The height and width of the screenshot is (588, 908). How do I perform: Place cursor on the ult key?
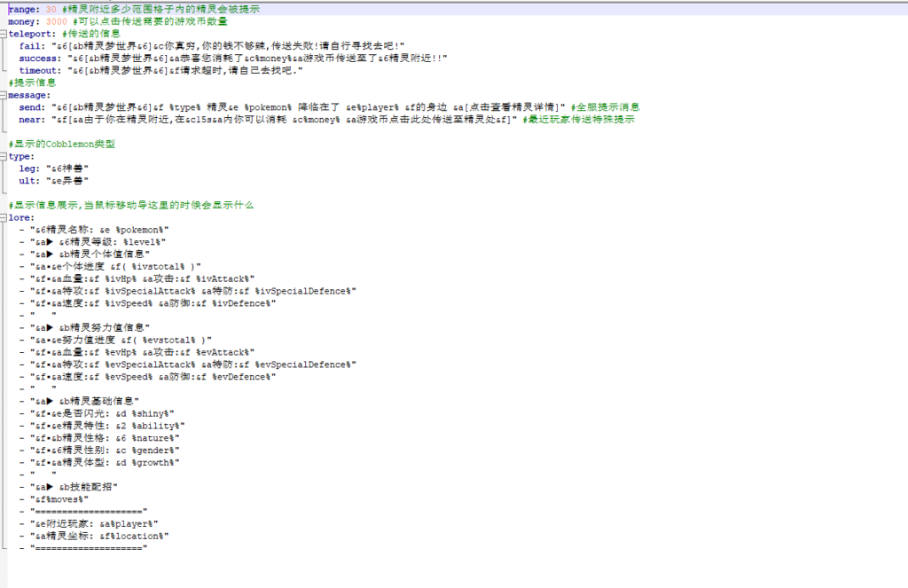pyautogui.click(x=27, y=181)
